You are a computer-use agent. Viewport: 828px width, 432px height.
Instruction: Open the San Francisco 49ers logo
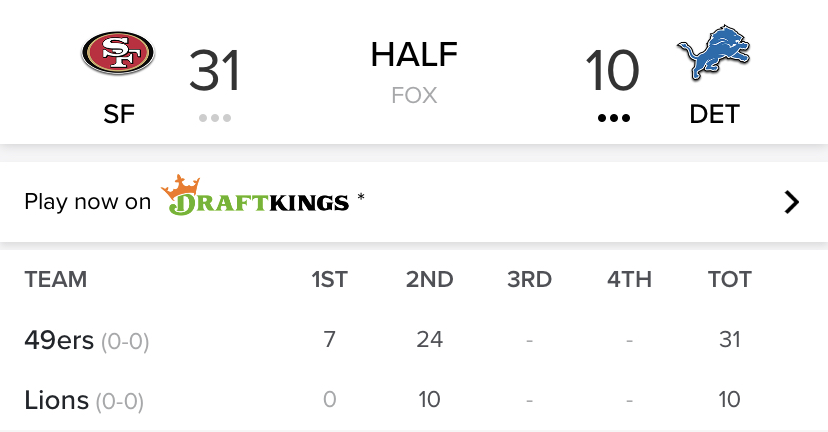click(x=118, y=53)
